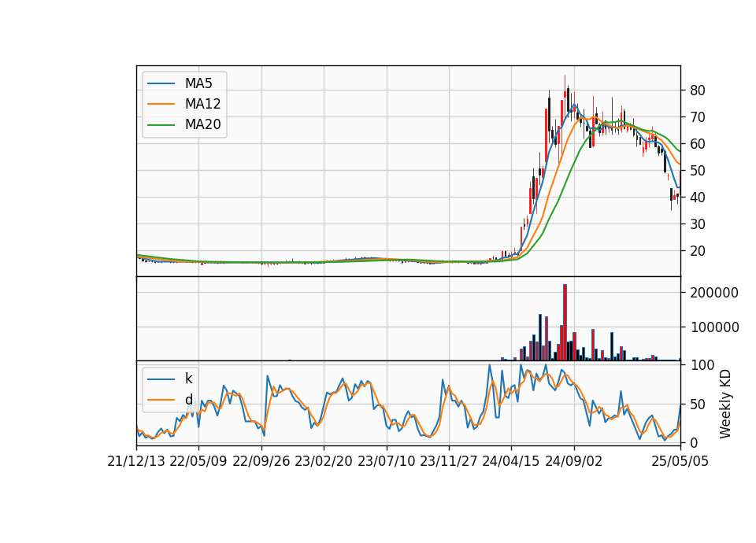Click the Weekly KD axis label
Viewport: 756px width, 543px height.
725,404
